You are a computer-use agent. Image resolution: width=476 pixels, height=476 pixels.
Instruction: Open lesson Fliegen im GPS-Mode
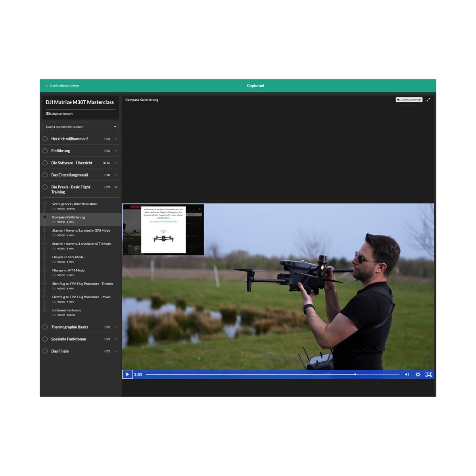(x=68, y=257)
